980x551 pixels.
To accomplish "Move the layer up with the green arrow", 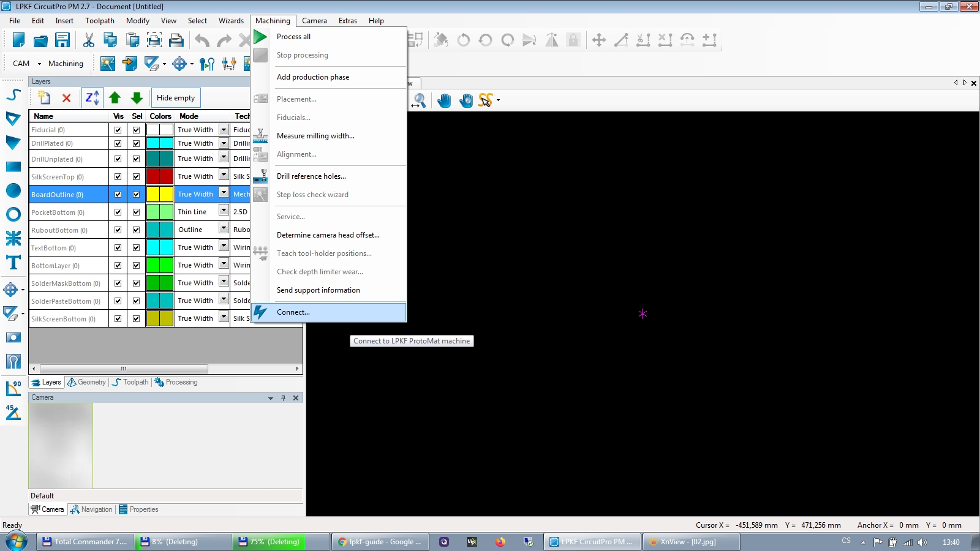I will pos(115,98).
